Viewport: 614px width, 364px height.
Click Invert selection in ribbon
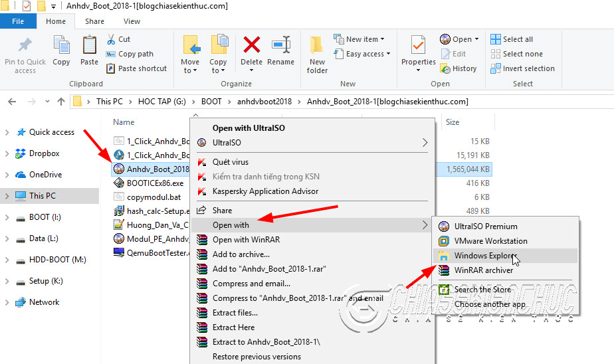pos(523,68)
